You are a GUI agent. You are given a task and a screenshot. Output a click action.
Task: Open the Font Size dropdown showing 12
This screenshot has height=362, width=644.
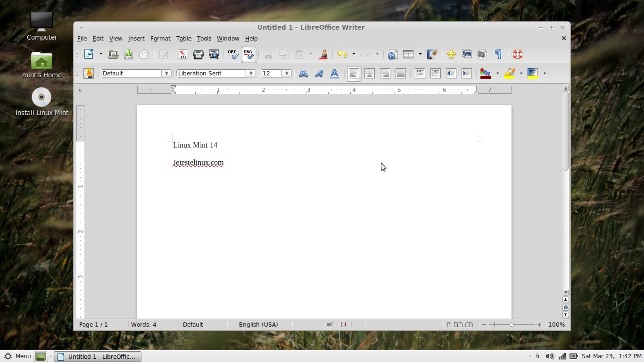coord(286,73)
